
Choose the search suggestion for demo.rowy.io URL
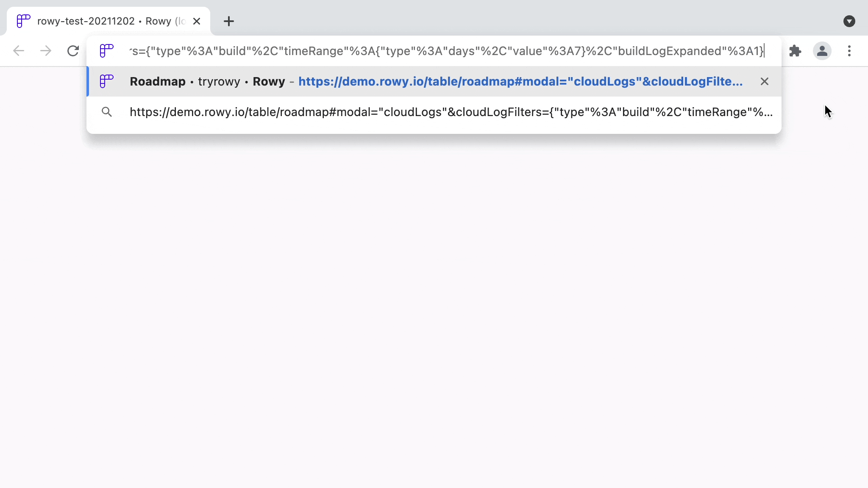pos(434,112)
